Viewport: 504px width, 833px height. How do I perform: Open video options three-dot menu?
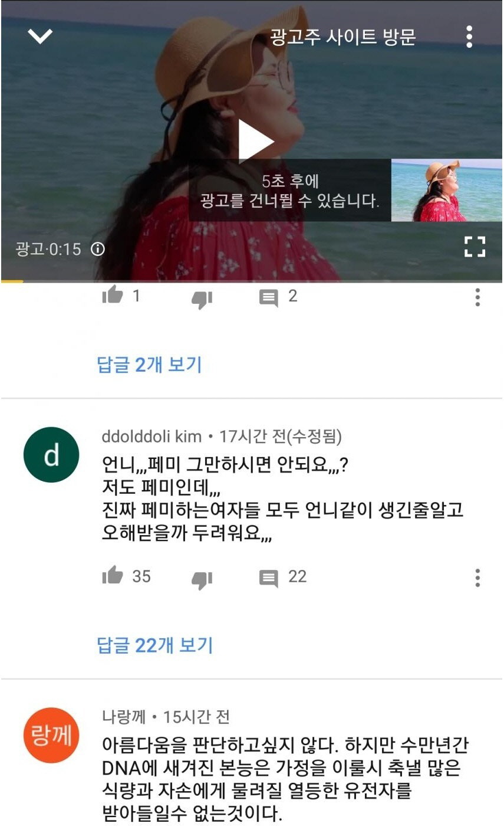tap(469, 37)
